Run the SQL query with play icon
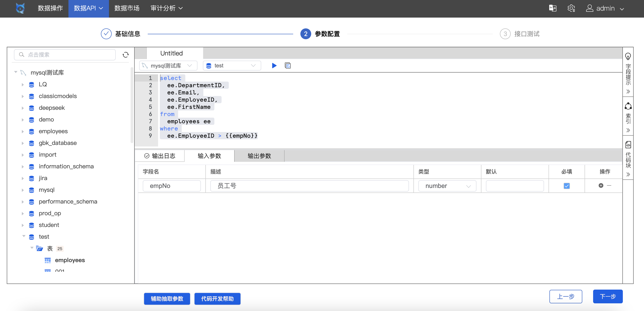This screenshot has width=644, height=311. click(x=274, y=66)
